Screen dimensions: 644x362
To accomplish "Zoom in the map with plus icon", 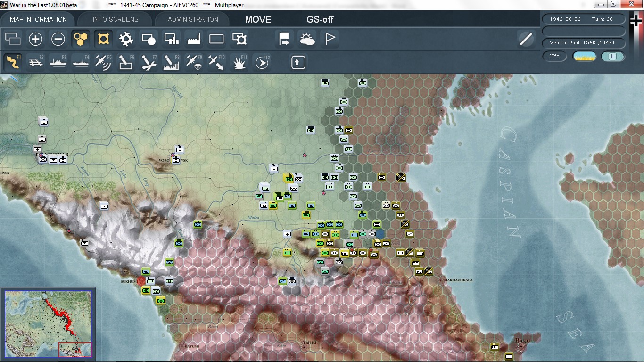I will pyautogui.click(x=36, y=39).
